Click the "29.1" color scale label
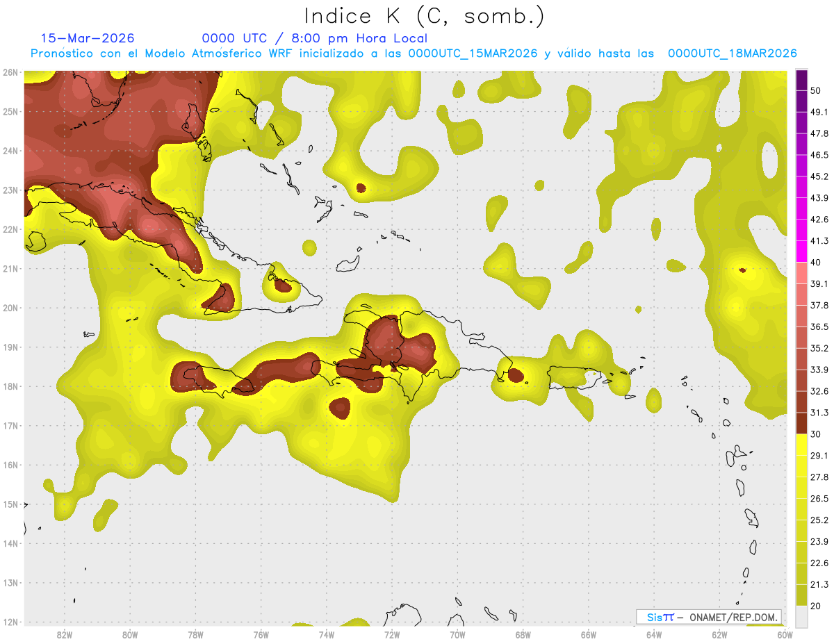 (819, 455)
